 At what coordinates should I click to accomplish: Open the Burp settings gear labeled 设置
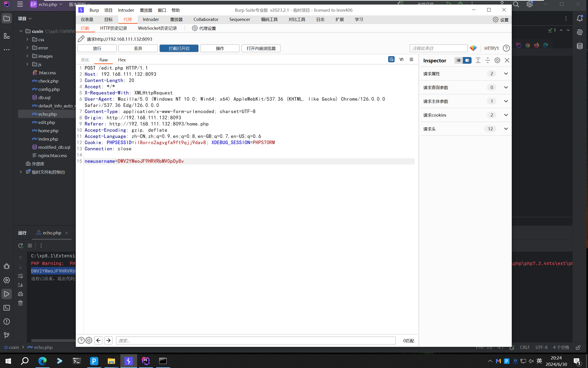coord(500,20)
